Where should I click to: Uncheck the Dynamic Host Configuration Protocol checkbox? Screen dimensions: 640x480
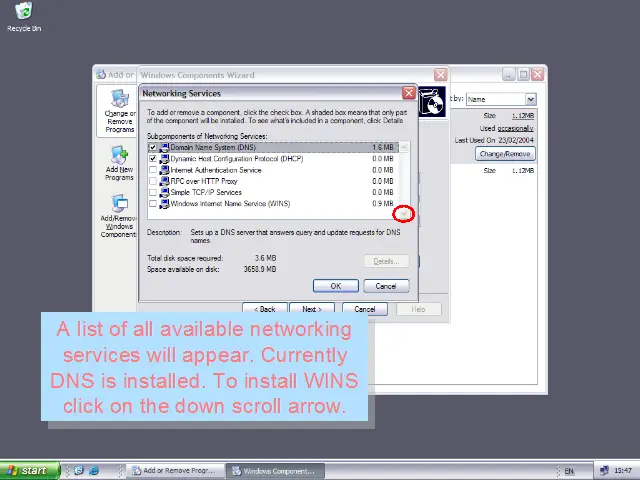click(153, 159)
